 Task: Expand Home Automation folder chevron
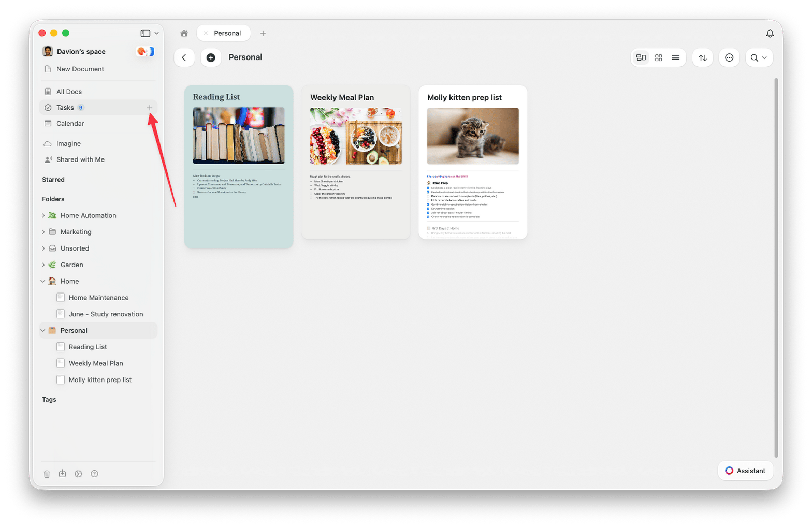[x=43, y=215]
